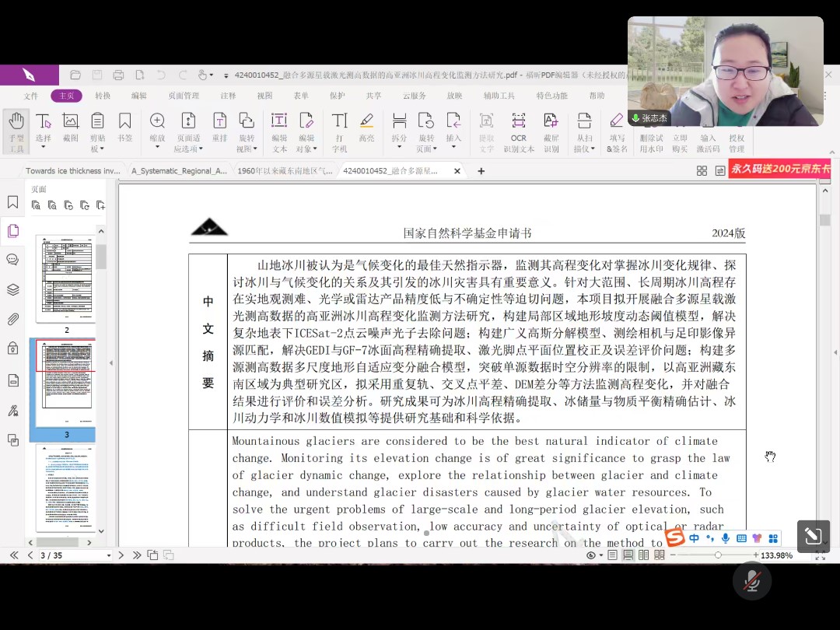Screen dimensions: 840x630
Task: Adjust the zoom slider in status bar
Action: (x=717, y=555)
